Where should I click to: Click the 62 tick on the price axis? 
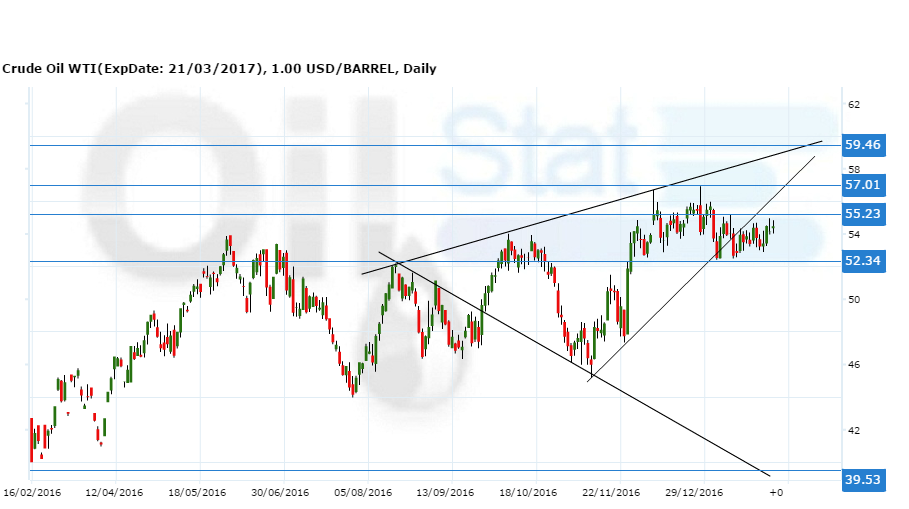854,104
